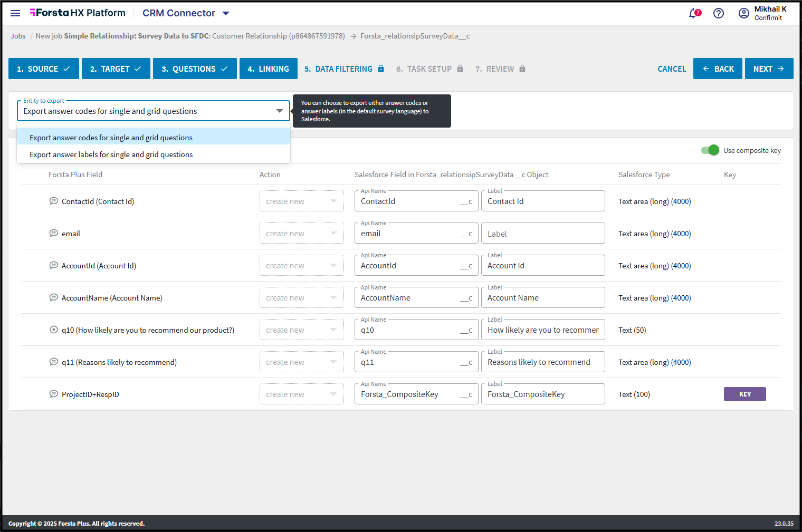The width and height of the screenshot is (802, 532).
Task: Edit the Account Id Label field
Action: pos(543,265)
